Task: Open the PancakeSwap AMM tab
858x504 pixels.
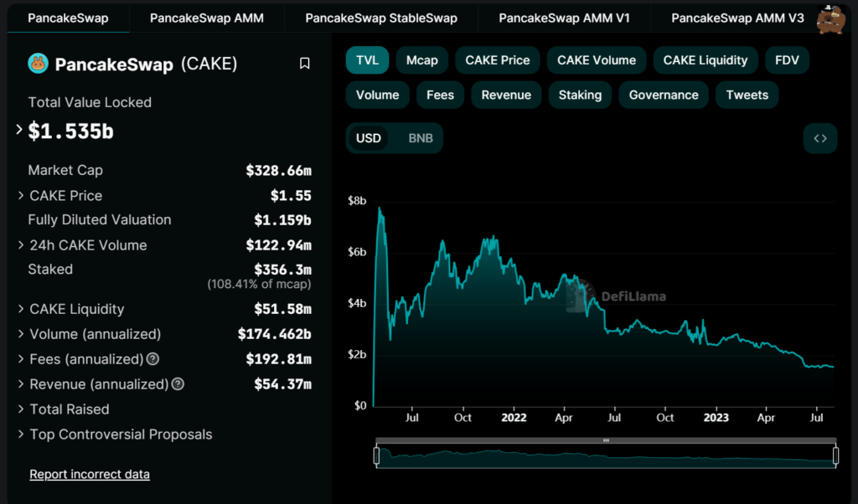Action: click(x=207, y=18)
